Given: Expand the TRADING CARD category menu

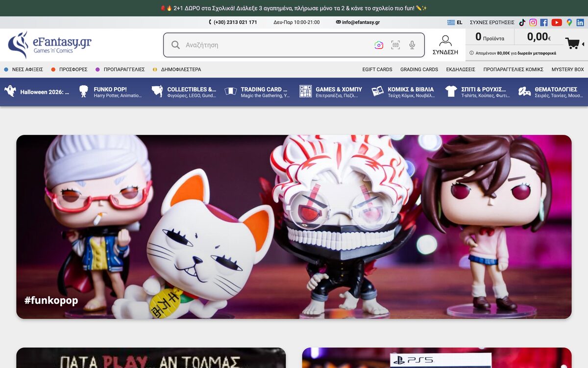Looking at the screenshot, I should coord(257,92).
